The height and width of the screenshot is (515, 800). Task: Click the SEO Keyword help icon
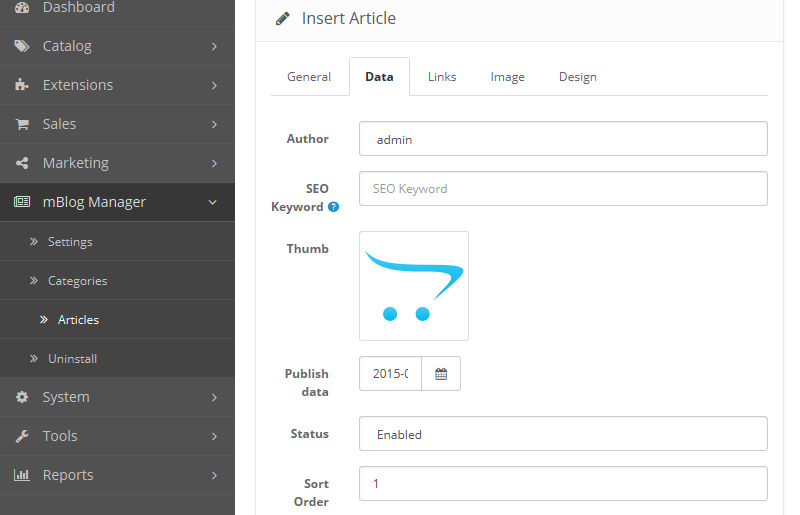pos(333,207)
